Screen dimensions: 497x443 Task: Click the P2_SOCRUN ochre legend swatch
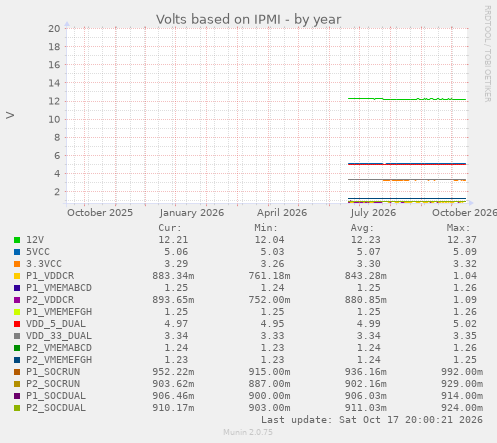click(17, 384)
